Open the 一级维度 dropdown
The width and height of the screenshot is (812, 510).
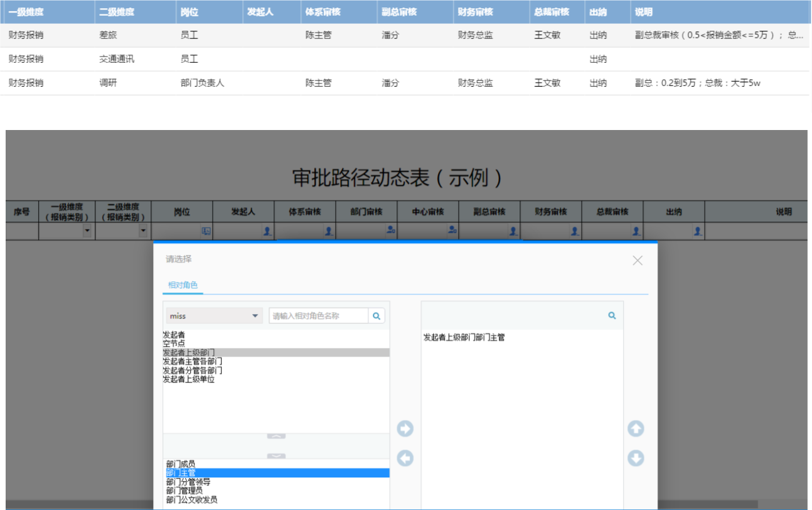pyautogui.click(x=88, y=231)
